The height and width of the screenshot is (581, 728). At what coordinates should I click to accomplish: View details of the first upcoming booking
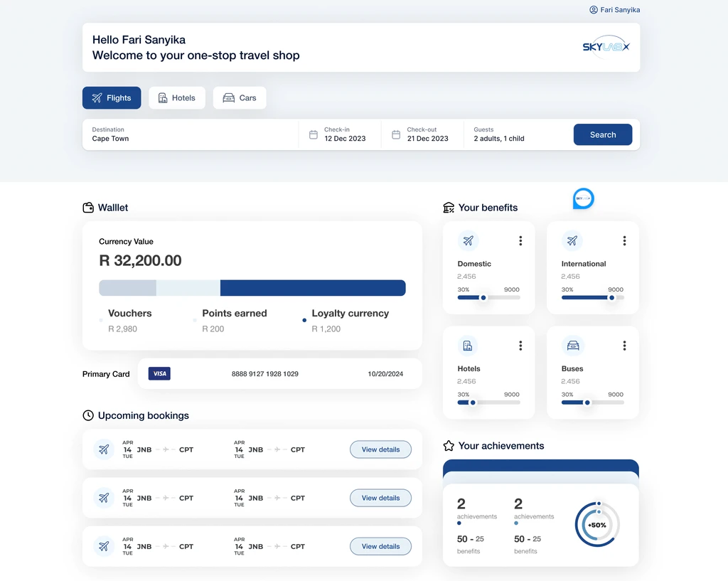click(x=380, y=449)
